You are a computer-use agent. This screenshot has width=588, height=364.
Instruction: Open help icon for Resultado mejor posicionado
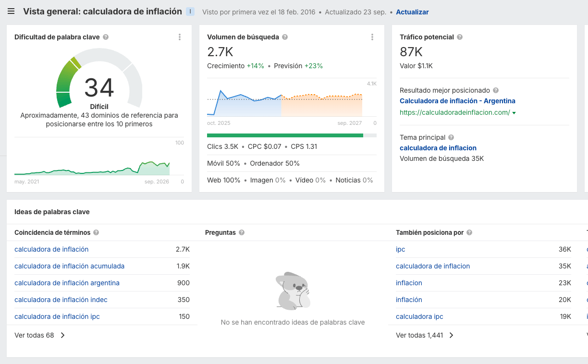496,90
